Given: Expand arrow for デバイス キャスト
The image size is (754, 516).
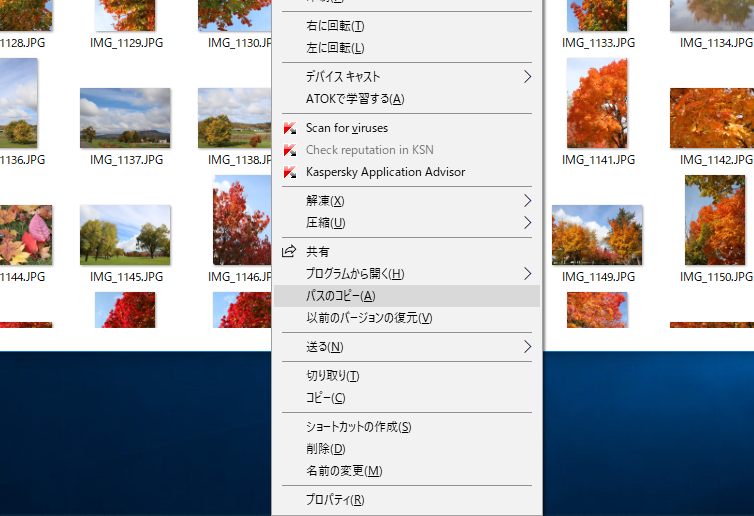Looking at the screenshot, I should 528,76.
